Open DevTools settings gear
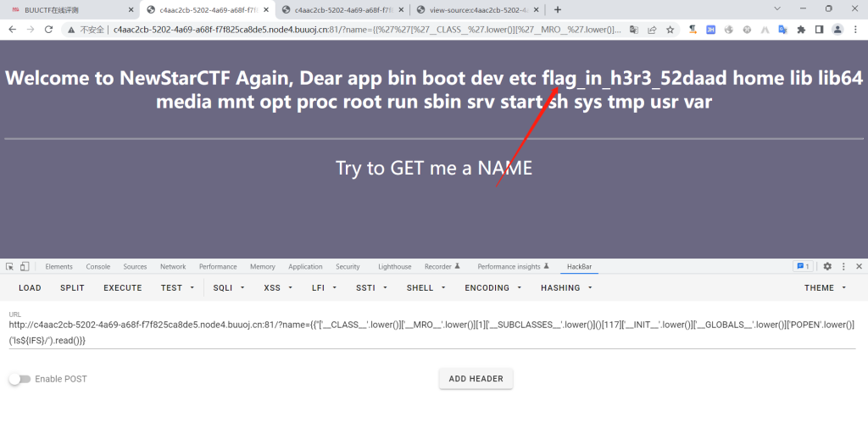This screenshot has height=434, width=868. pos(827,266)
